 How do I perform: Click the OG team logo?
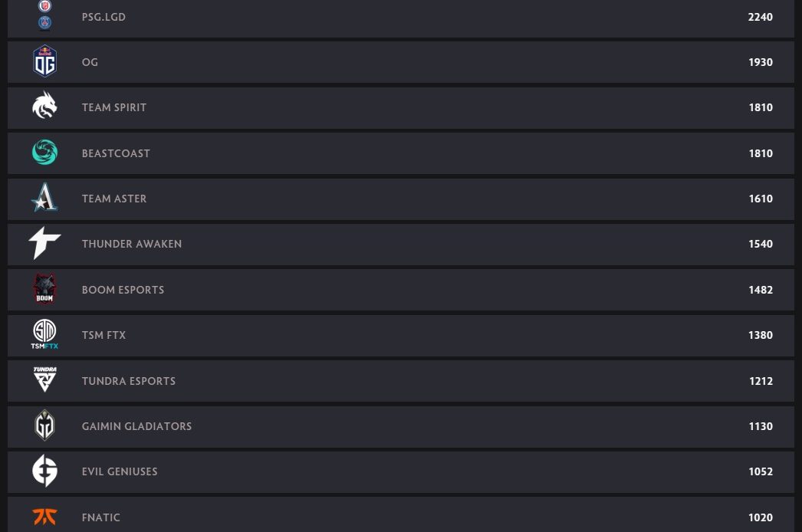[x=44, y=62]
